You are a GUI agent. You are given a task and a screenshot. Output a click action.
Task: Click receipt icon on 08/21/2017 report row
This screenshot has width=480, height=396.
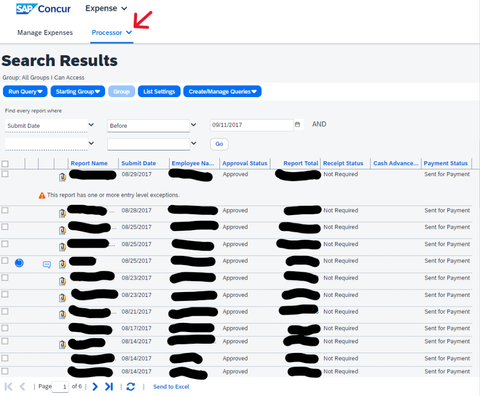pyautogui.click(x=62, y=314)
